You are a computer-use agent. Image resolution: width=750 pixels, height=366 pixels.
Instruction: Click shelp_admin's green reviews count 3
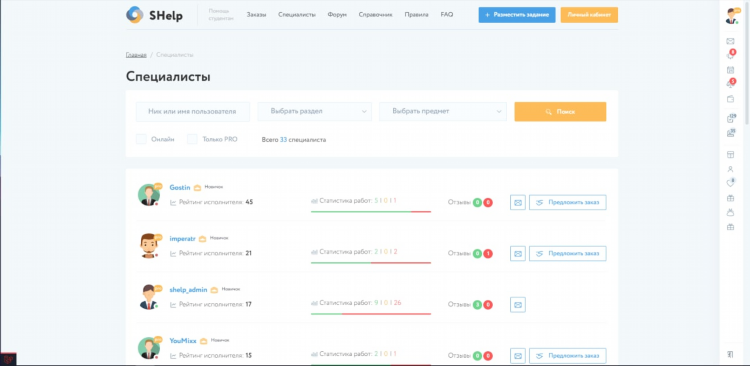[477, 305]
